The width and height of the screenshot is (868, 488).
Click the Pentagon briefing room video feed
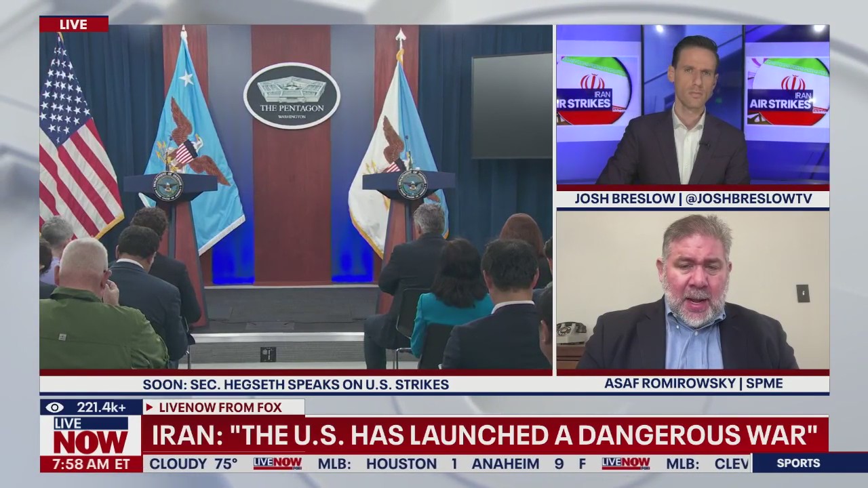pyautogui.click(x=296, y=197)
